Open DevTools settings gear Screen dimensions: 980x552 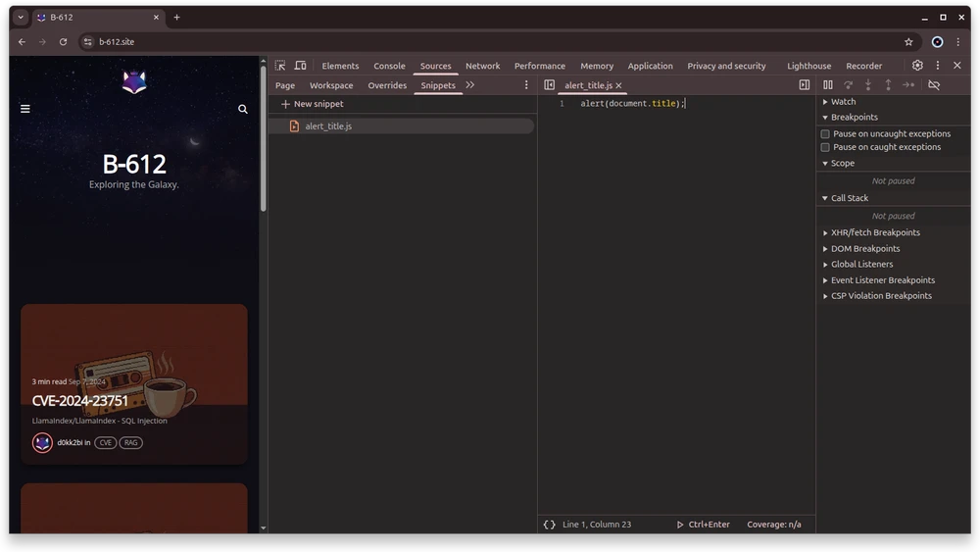coord(917,66)
